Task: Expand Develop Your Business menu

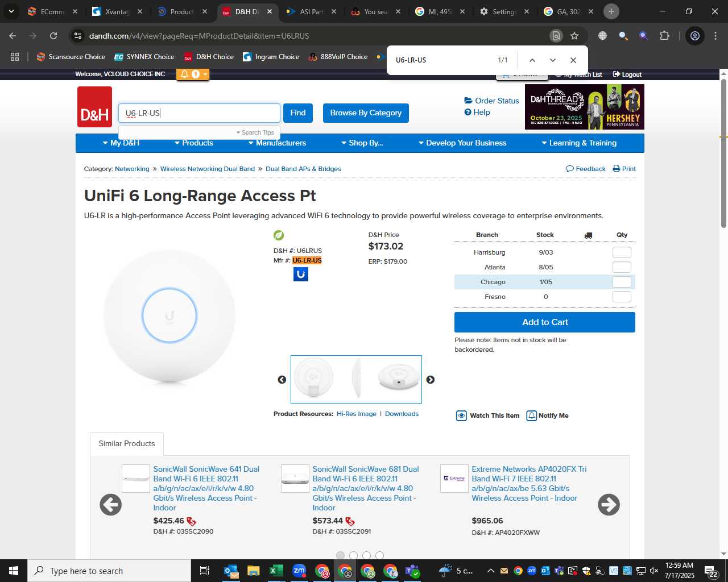Action: tap(462, 143)
